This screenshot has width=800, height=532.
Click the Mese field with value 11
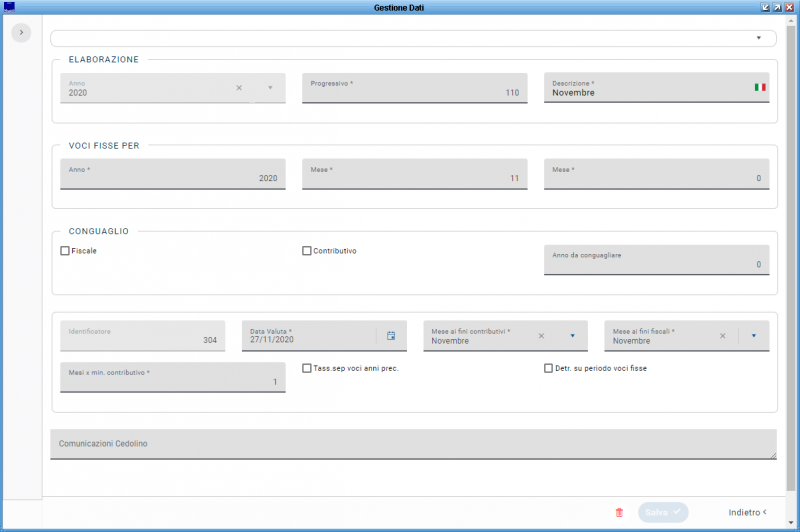[414, 174]
